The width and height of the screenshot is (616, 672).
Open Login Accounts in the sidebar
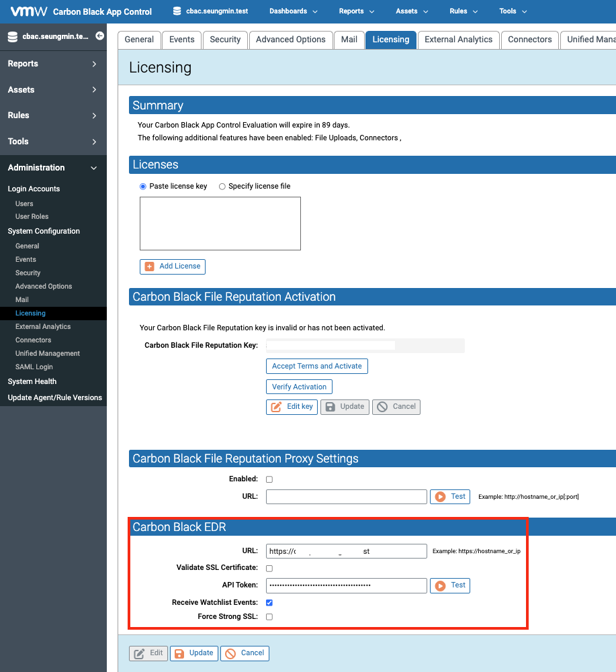pyautogui.click(x=34, y=189)
